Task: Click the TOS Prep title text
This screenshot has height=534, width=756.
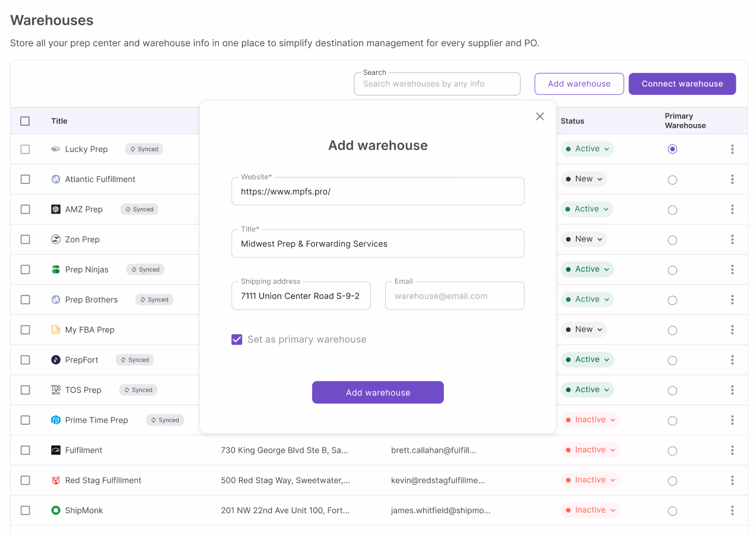Action: click(83, 390)
